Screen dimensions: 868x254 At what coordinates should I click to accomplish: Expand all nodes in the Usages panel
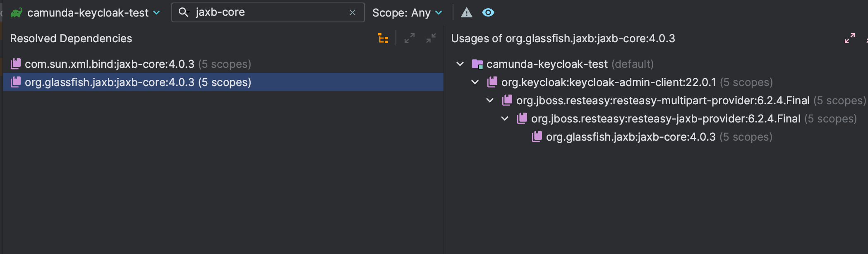[x=850, y=38]
